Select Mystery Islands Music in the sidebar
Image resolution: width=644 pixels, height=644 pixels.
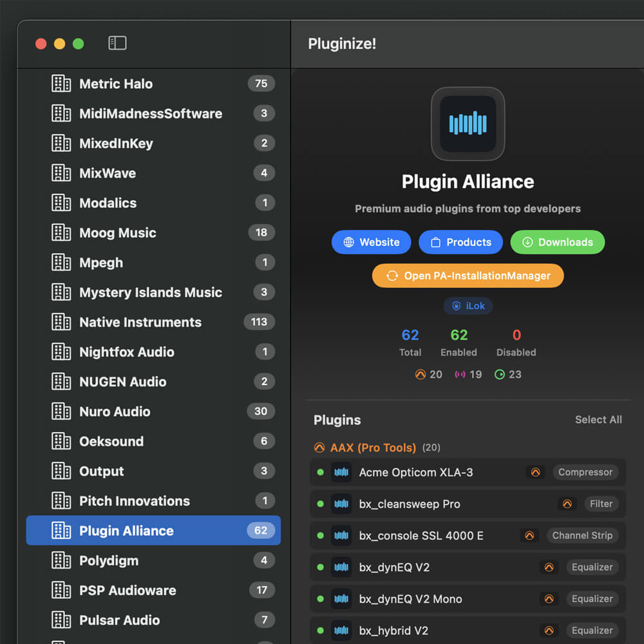point(153,292)
